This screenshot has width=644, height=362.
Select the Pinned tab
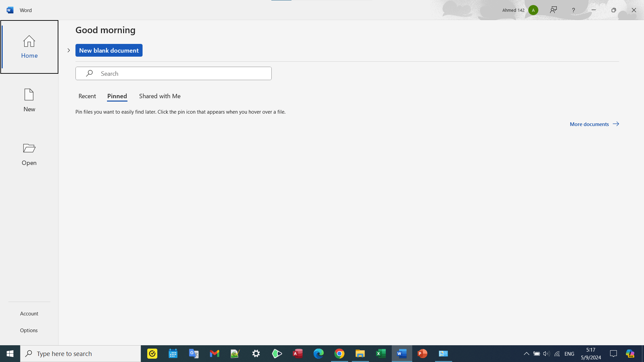117,96
